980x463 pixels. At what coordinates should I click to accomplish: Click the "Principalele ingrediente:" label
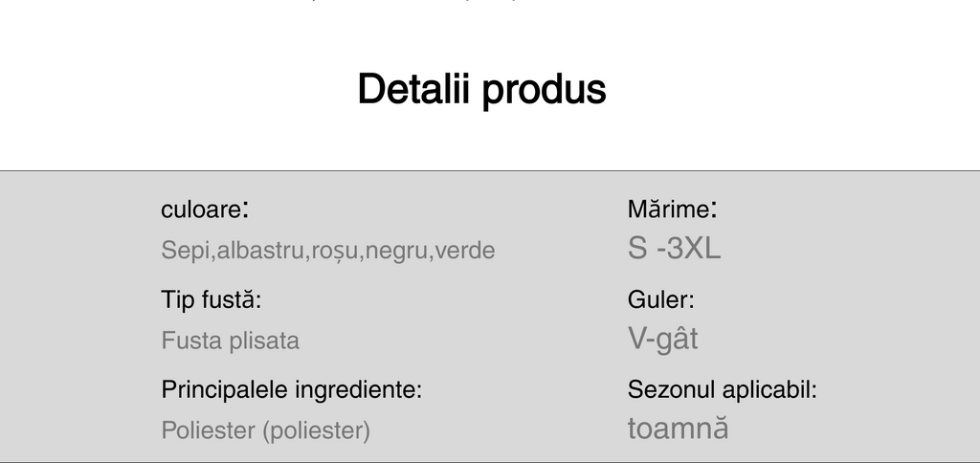[x=292, y=389]
